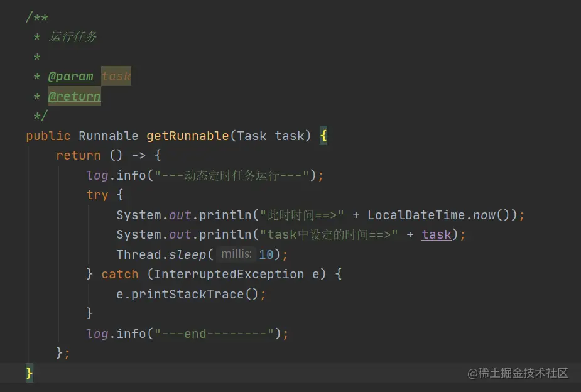
Task: Click the Javadoc opening '/**'
Action: click(36, 17)
